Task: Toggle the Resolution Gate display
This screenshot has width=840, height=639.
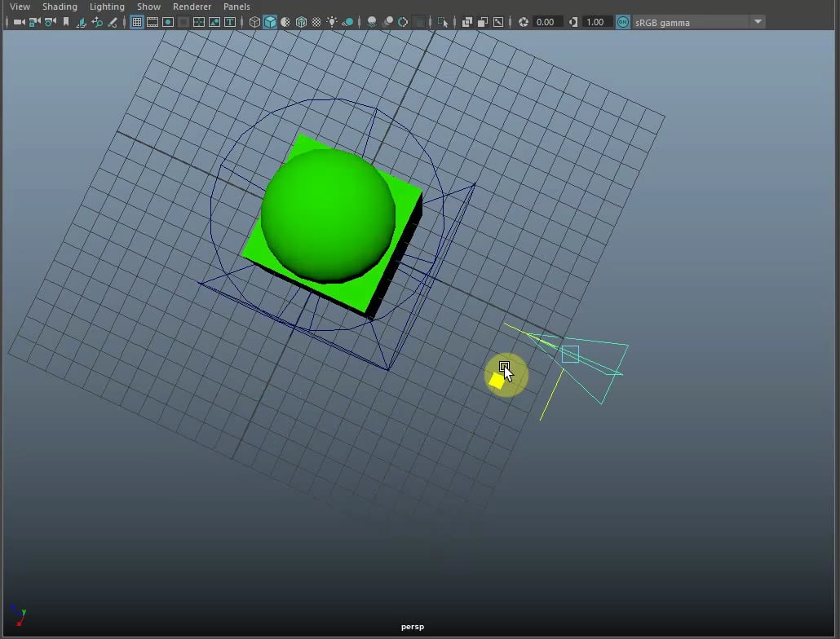Action: coord(168,22)
